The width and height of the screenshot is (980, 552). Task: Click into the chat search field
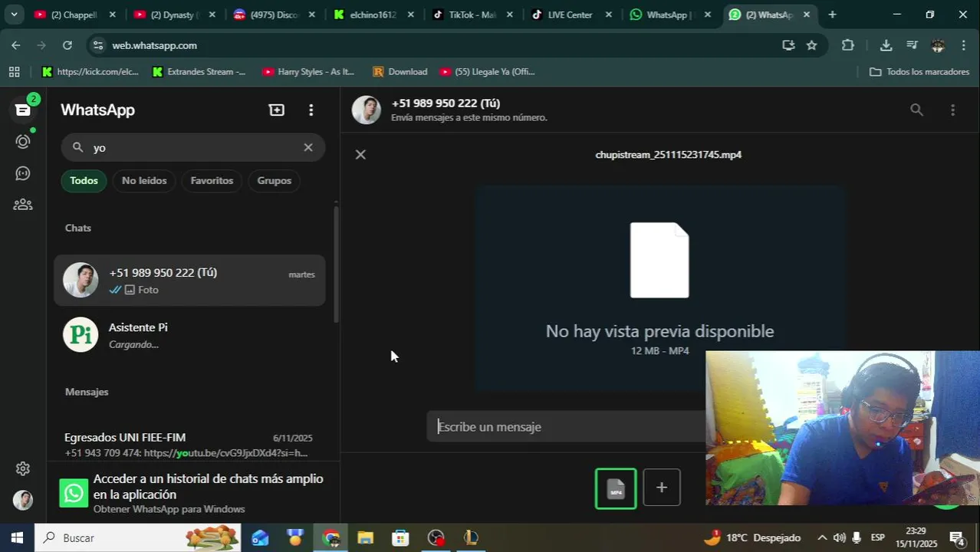pyautogui.click(x=193, y=147)
